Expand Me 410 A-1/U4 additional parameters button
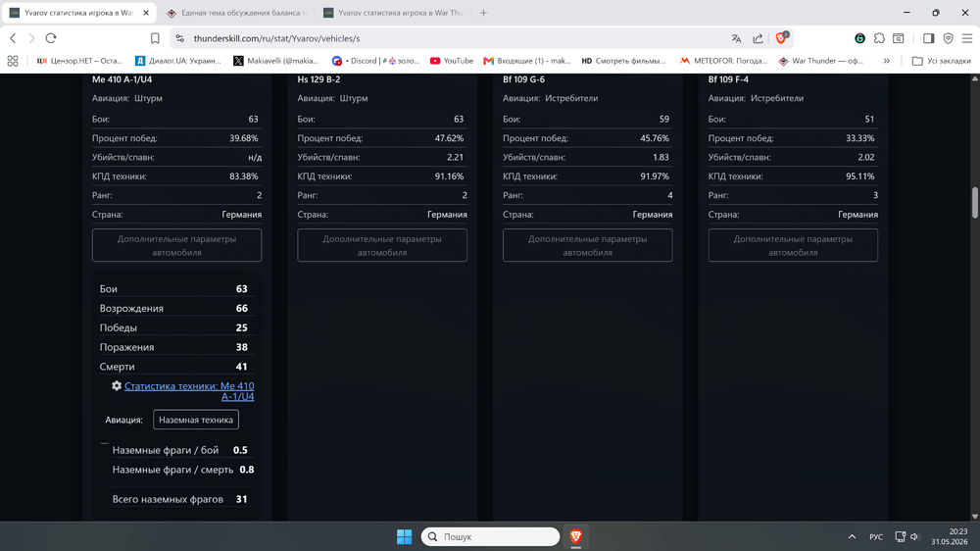The image size is (980, 551). click(176, 245)
